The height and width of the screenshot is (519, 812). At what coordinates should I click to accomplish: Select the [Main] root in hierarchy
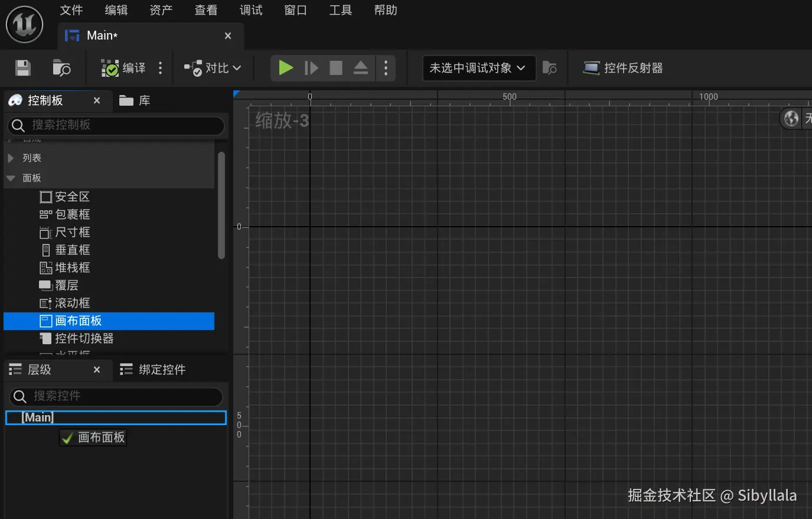click(x=116, y=417)
